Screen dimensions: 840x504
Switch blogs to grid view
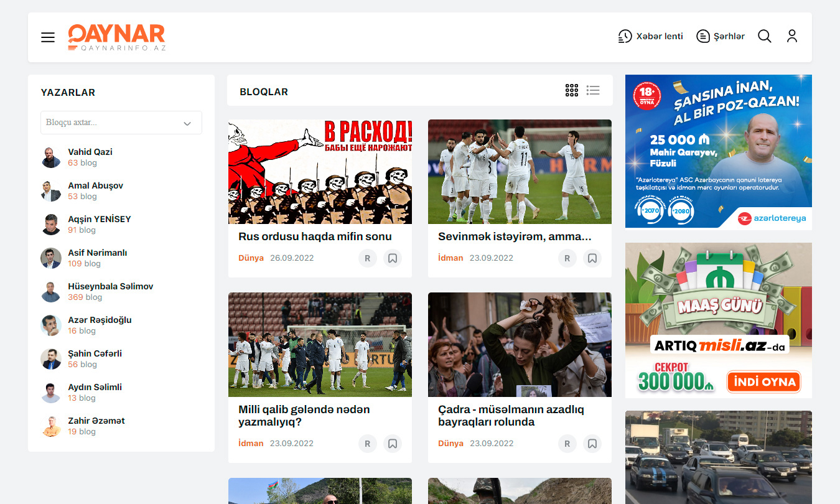tap(571, 91)
